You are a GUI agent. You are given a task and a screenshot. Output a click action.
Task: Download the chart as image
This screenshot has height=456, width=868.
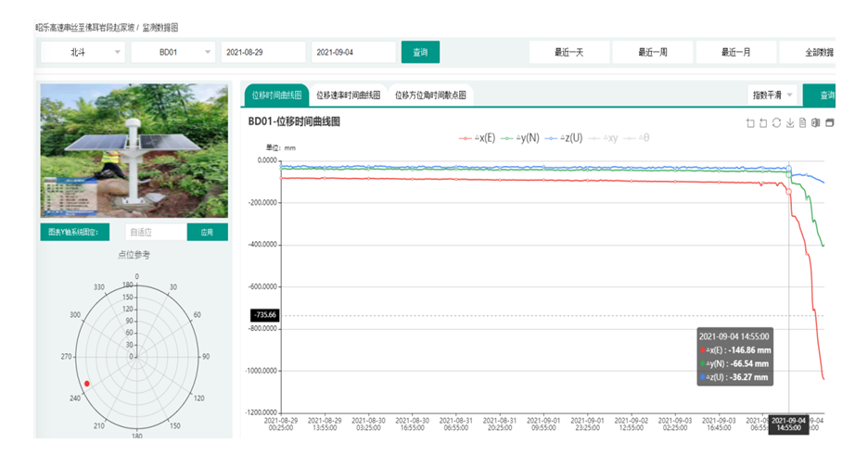click(x=789, y=122)
